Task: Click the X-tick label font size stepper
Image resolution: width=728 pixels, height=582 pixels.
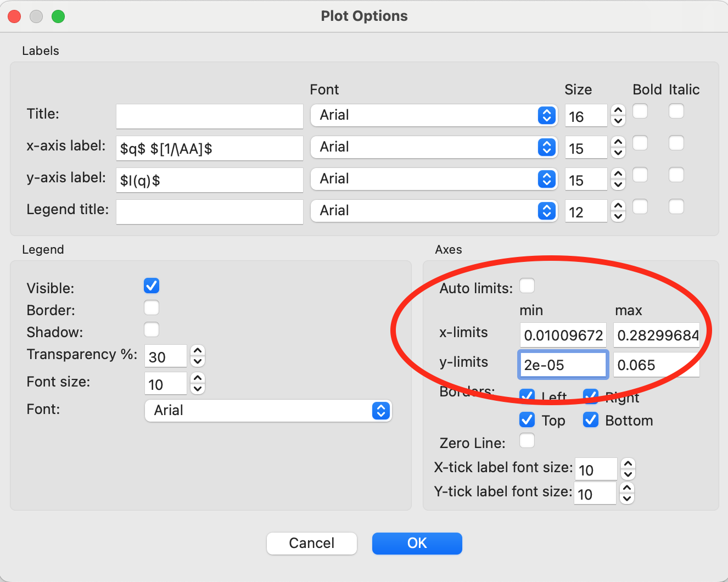Action: coord(628,469)
